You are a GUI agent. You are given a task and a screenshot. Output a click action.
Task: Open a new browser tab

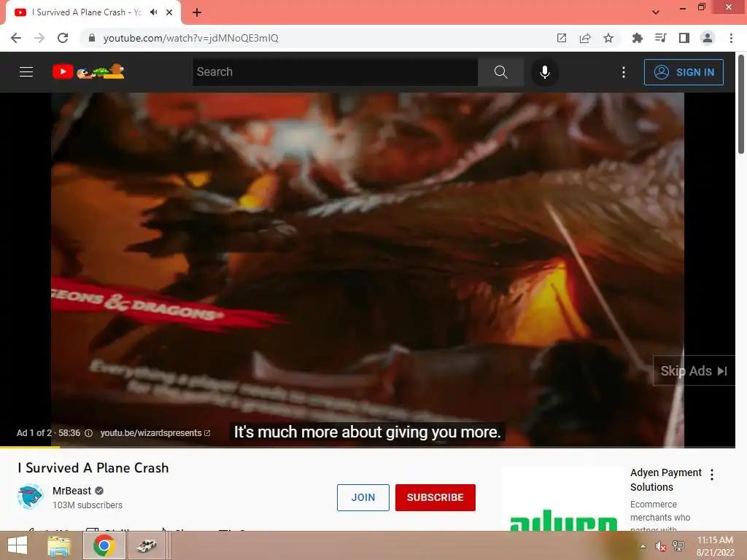click(197, 12)
